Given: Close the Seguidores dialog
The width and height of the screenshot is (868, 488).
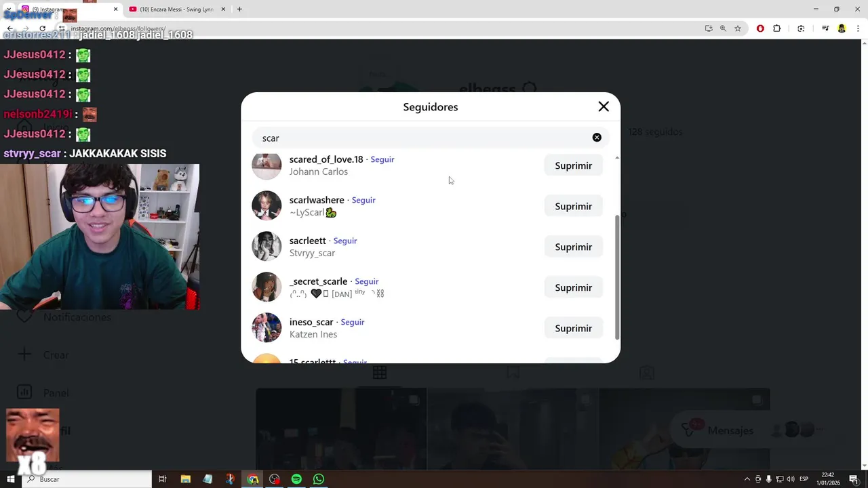Looking at the screenshot, I should (x=604, y=106).
